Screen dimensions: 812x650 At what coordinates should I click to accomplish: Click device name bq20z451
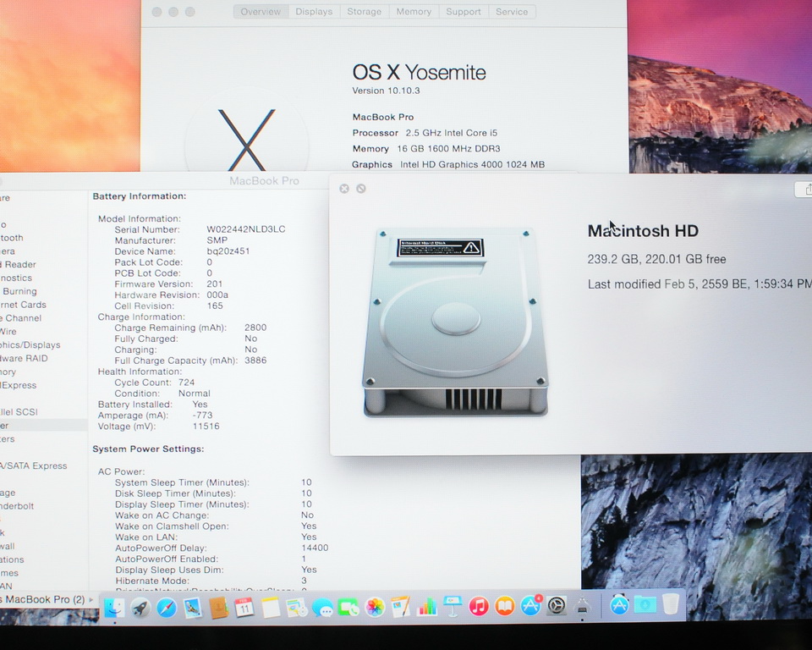click(x=228, y=251)
